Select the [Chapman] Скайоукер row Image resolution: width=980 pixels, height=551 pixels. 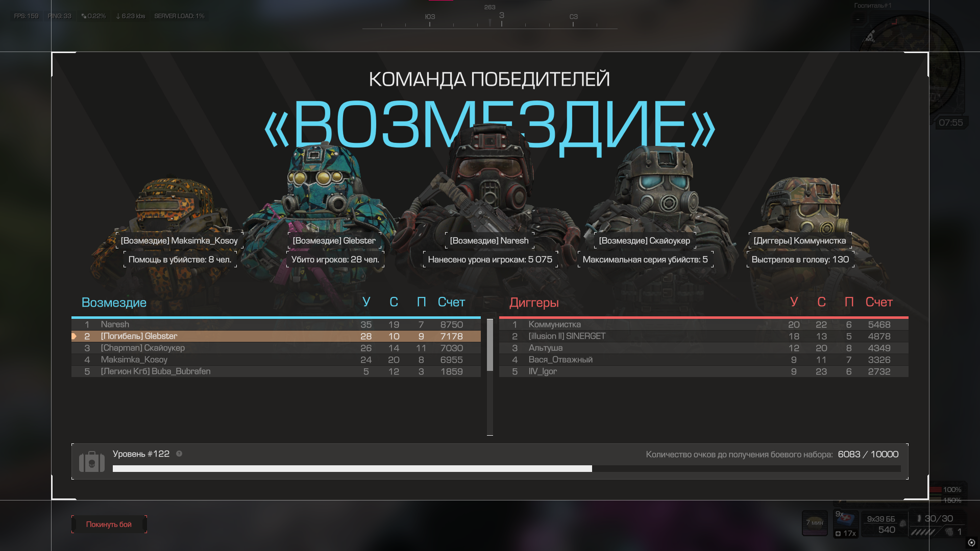tap(276, 348)
